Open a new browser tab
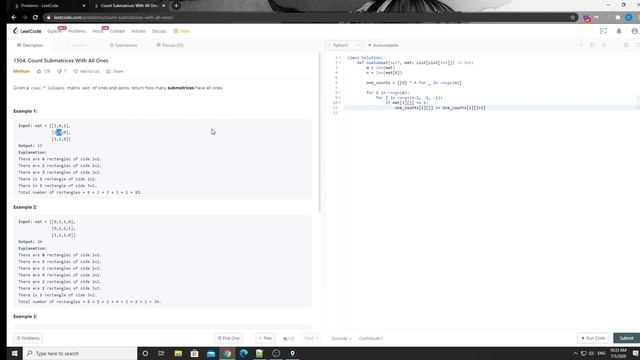The height and width of the screenshot is (360, 640). (x=176, y=6)
